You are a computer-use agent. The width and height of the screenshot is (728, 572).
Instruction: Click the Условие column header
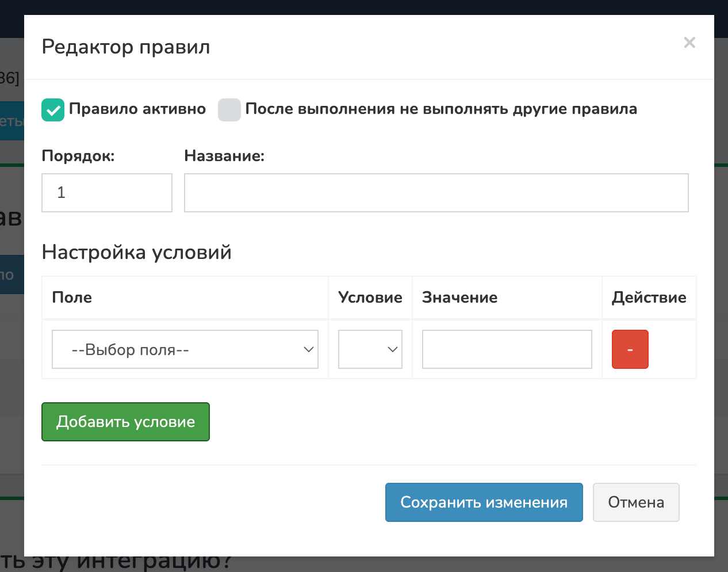tap(370, 298)
